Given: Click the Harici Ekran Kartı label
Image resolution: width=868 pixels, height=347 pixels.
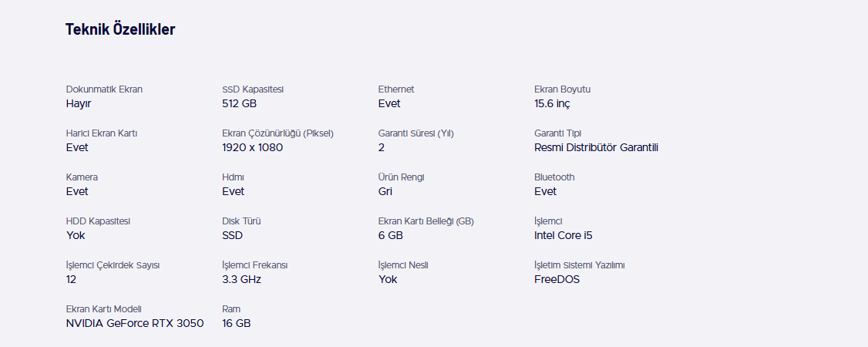Looking at the screenshot, I should coord(102,133).
